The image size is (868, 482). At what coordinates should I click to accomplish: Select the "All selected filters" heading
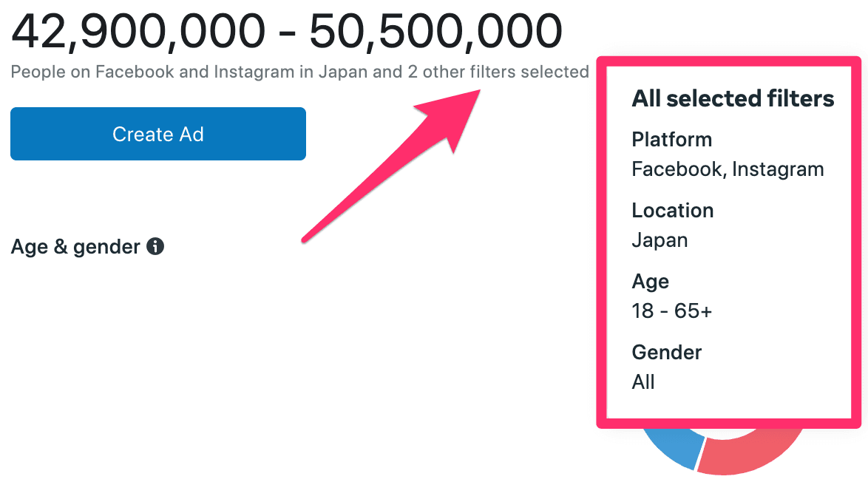click(733, 99)
